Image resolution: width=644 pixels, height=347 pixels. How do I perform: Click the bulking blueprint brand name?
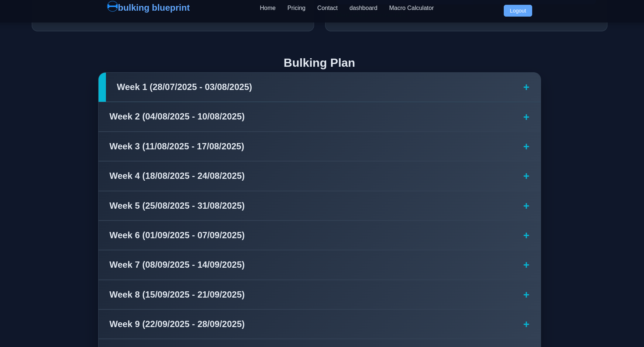[154, 8]
